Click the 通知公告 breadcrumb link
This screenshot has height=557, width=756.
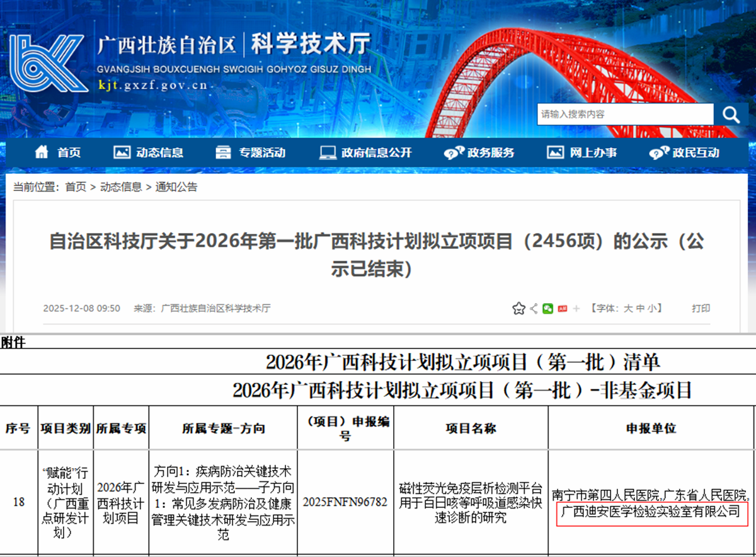pyautogui.click(x=176, y=187)
